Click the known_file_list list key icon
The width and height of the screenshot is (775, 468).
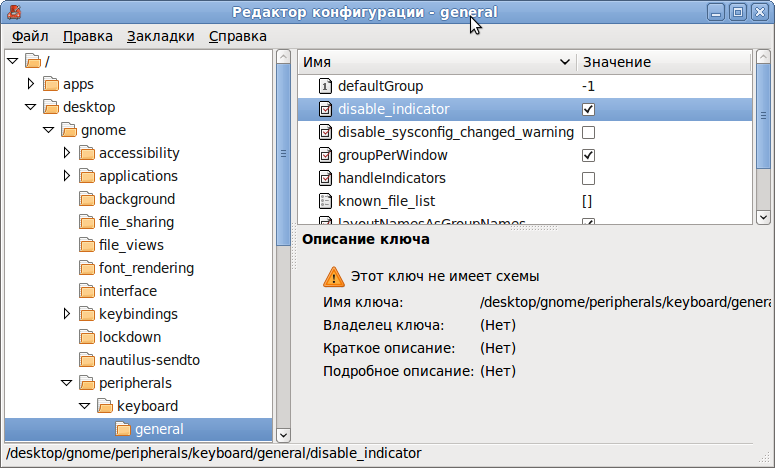click(325, 201)
